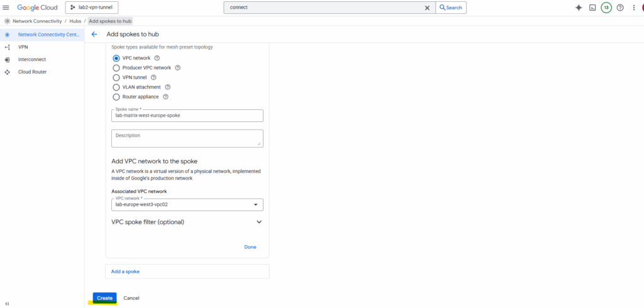Open the lab2-vpn-tunnel project selector
Image resolution: width=644 pixels, height=308 pixels.
(92, 8)
